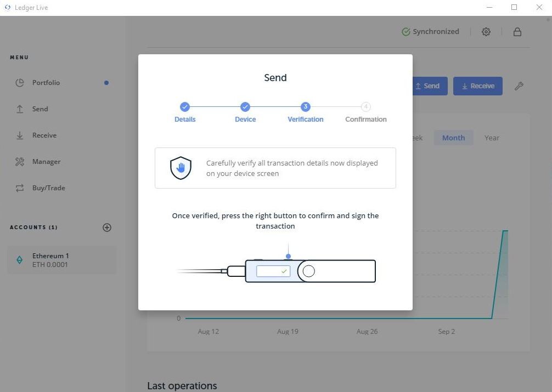
Task: Switch to the Year chart view
Action: tap(491, 138)
